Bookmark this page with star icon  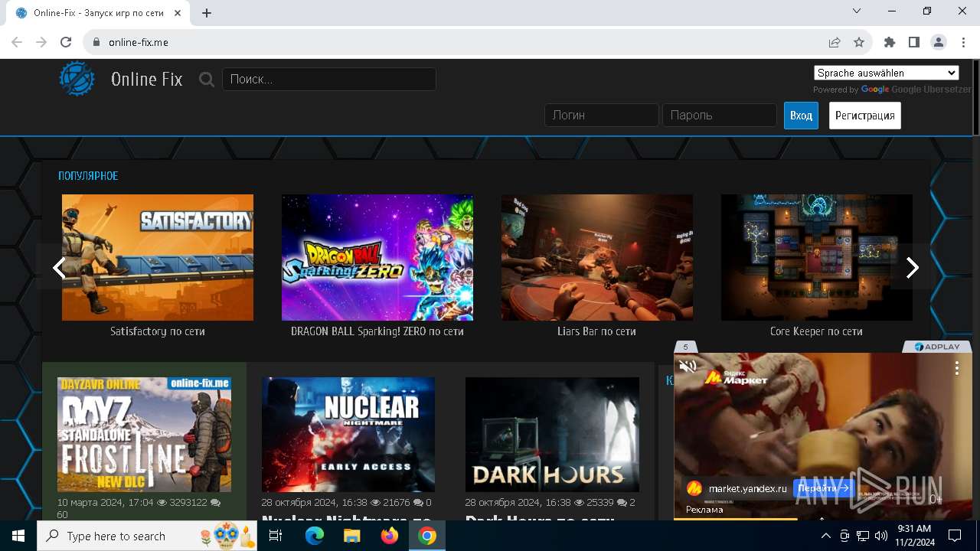click(859, 42)
